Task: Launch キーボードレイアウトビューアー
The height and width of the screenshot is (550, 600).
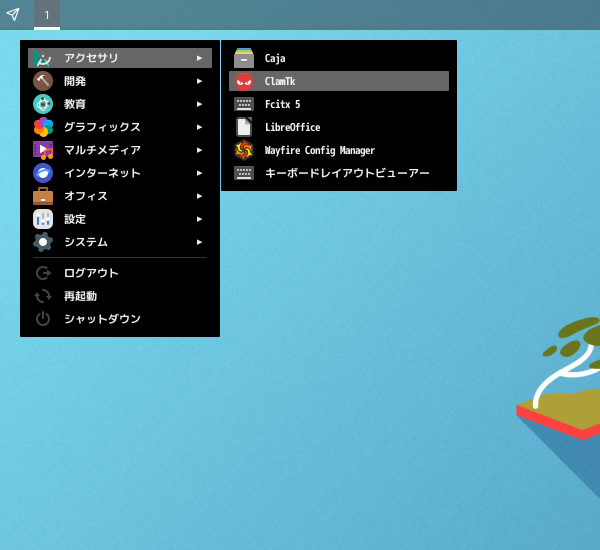Action: pyautogui.click(x=346, y=173)
